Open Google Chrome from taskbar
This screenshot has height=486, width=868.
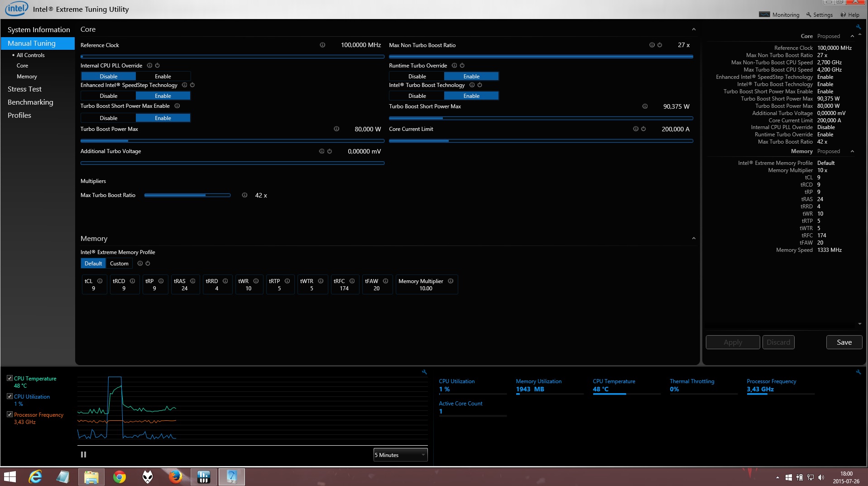120,476
